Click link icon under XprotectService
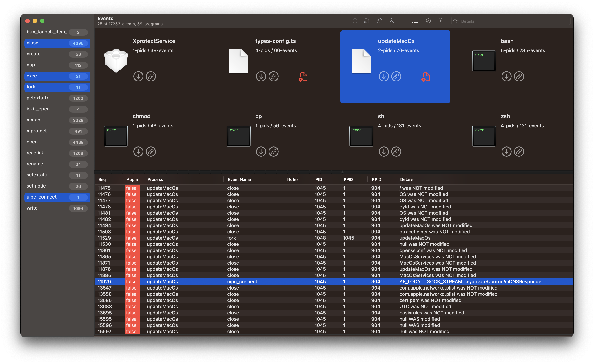594x364 pixels. [x=151, y=77]
